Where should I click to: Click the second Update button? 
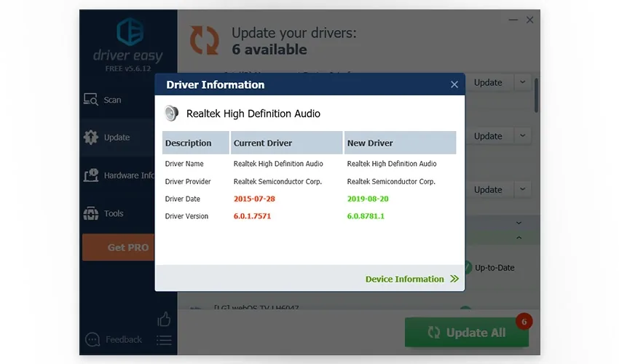point(489,136)
